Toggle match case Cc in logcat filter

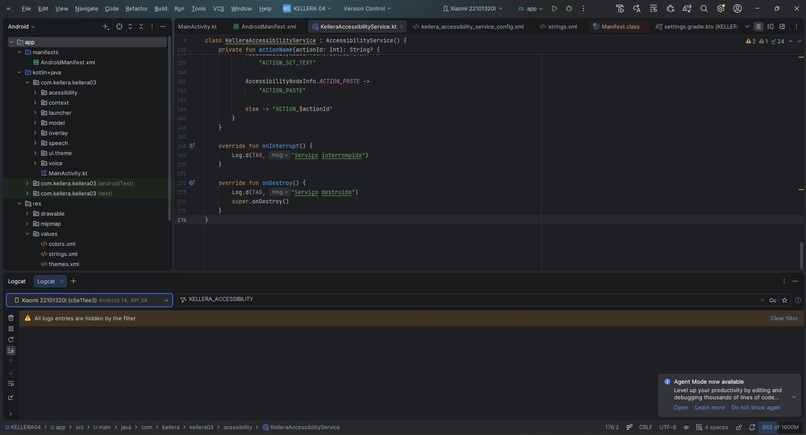(773, 300)
